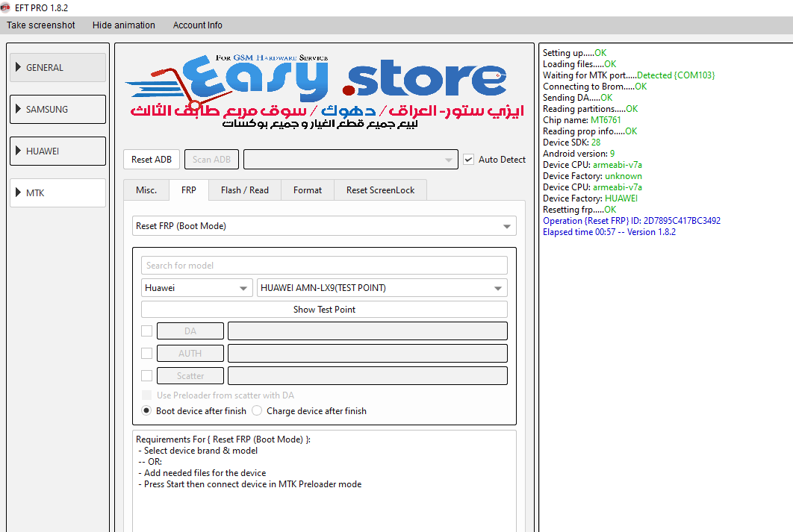Viewport: 793px width, 532px height.
Task: Click the Show Test Point button
Action: (x=324, y=309)
